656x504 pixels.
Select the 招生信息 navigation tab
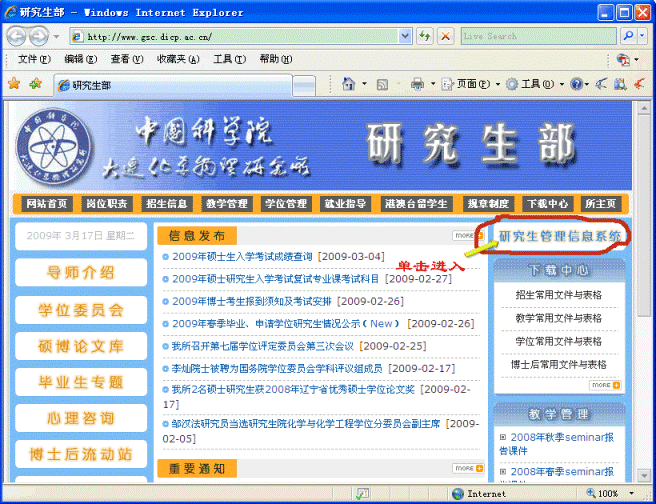[x=166, y=204]
